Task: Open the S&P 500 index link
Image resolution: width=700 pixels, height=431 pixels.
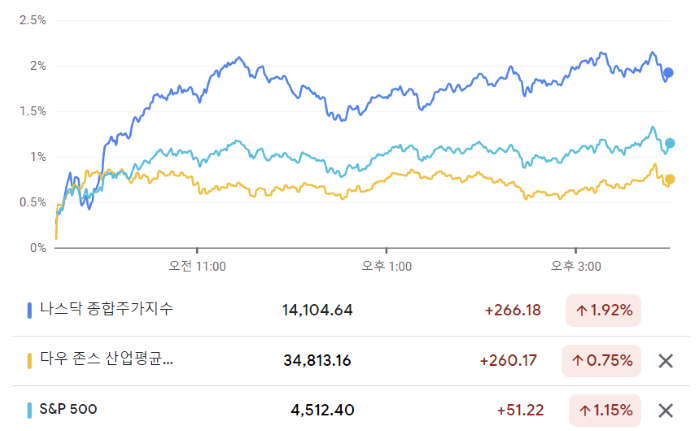Action: point(69,409)
